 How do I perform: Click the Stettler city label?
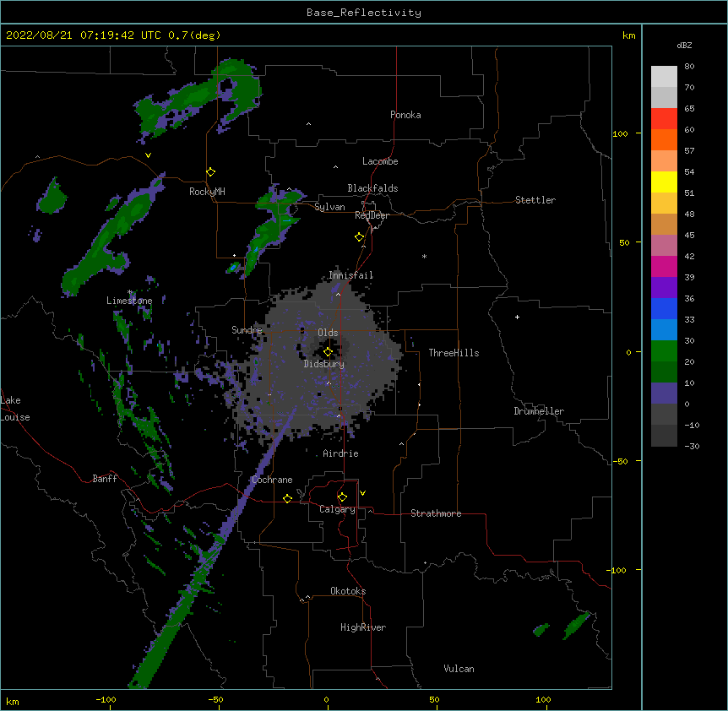[x=535, y=200]
